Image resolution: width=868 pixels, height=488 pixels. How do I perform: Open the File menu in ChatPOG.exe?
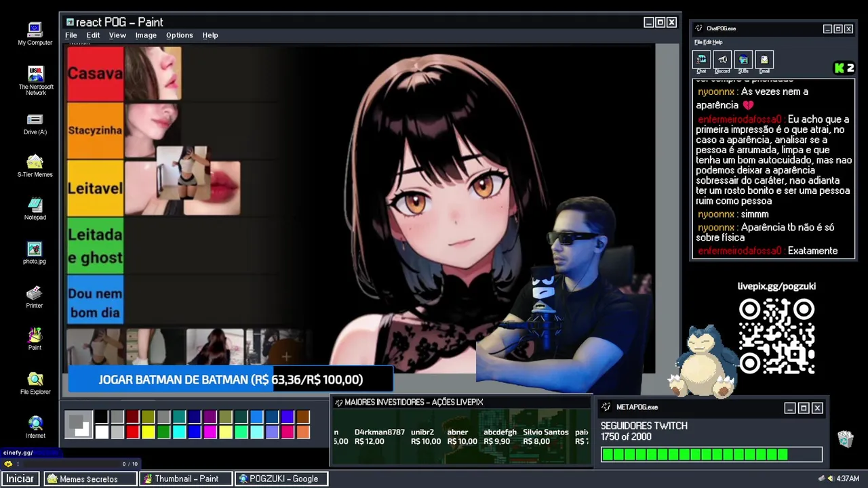click(698, 42)
